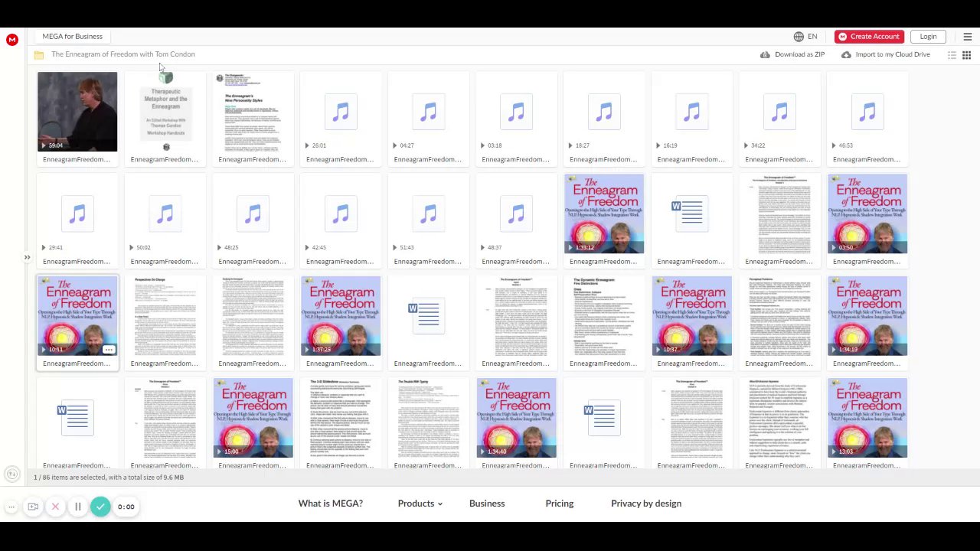Click the recorder more-options dots button
This screenshot has height=551, width=980.
click(x=11, y=507)
